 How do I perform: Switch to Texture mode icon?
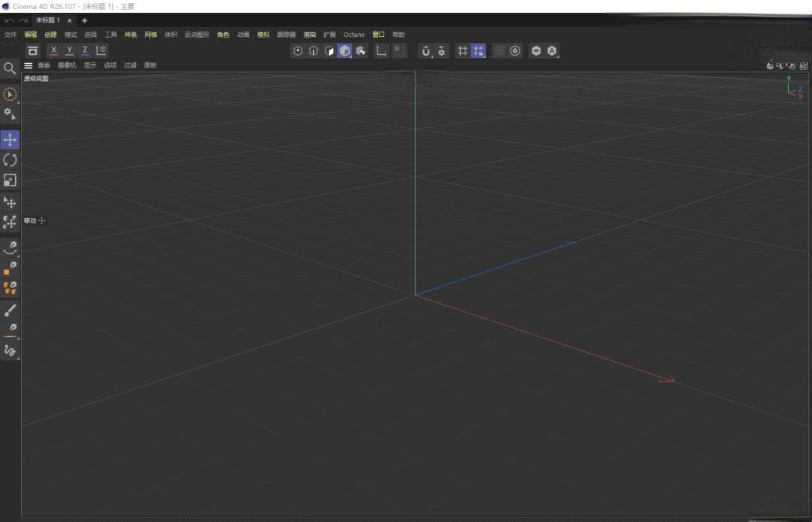pos(360,50)
